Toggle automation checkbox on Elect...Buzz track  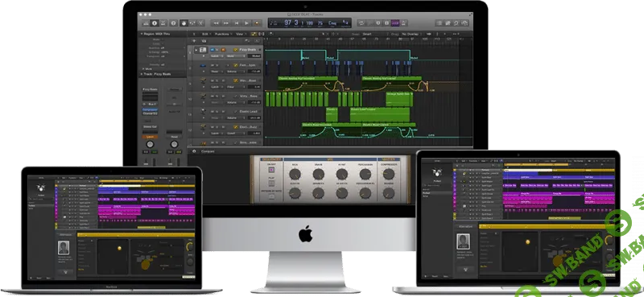click(236, 127)
